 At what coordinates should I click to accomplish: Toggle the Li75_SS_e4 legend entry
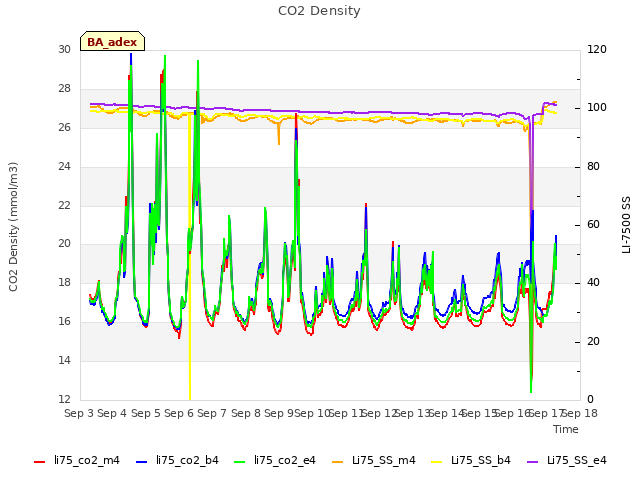(567, 460)
